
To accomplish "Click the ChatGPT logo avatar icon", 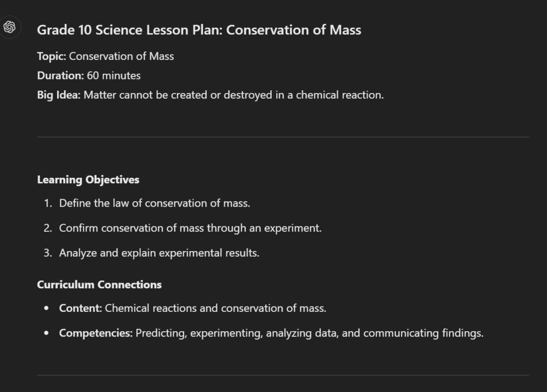I will point(10,27).
